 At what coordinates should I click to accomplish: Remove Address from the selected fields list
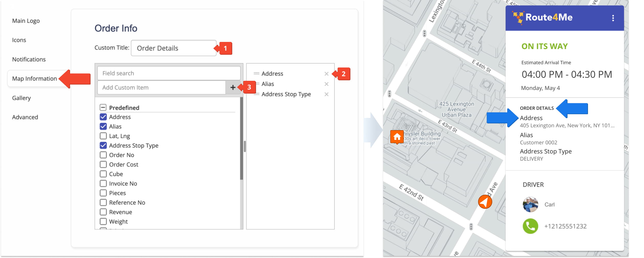[x=326, y=74]
